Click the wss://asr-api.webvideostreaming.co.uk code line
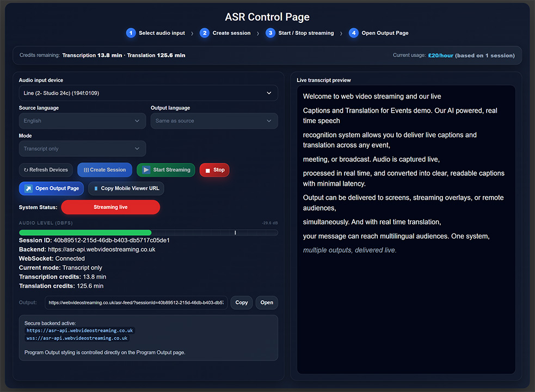Image resolution: width=535 pixels, height=392 pixels. pyautogui.click(x=77, y=338)
